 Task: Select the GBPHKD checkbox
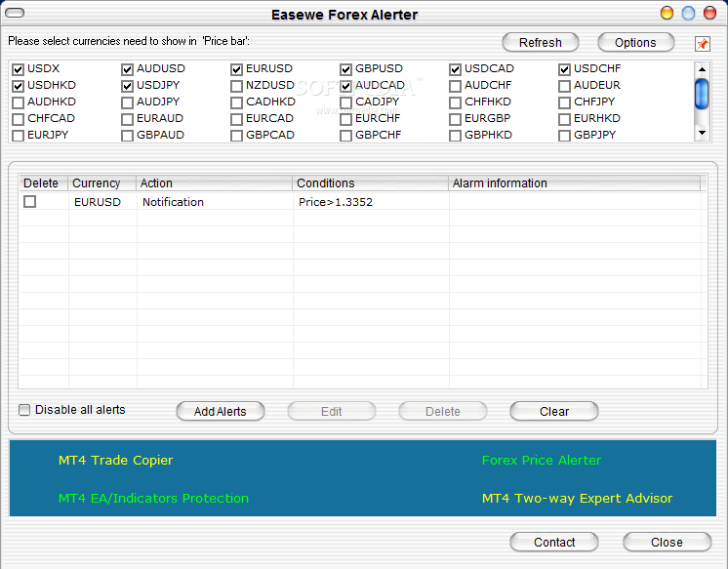tap(455, 136)
